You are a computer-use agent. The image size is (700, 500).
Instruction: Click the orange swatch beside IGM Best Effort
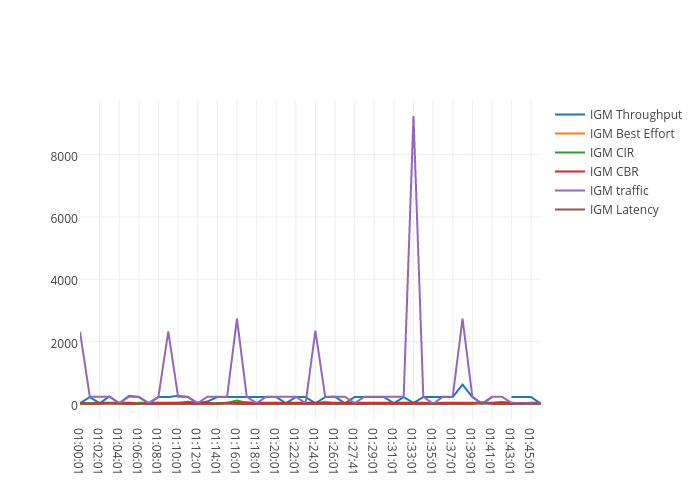click(570, 134)
